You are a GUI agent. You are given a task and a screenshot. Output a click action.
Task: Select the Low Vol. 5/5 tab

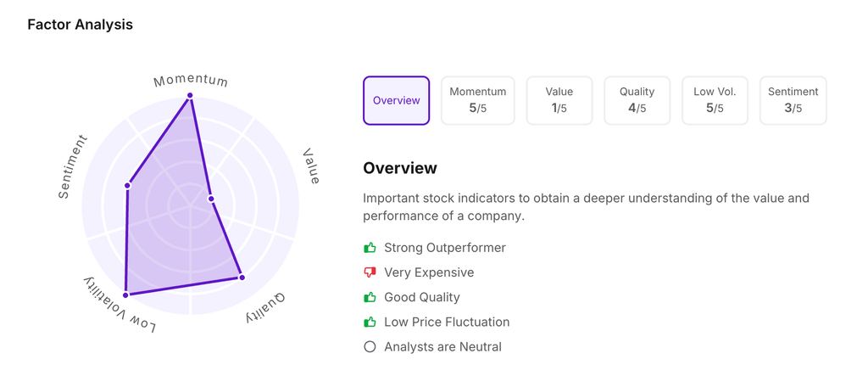715,100
